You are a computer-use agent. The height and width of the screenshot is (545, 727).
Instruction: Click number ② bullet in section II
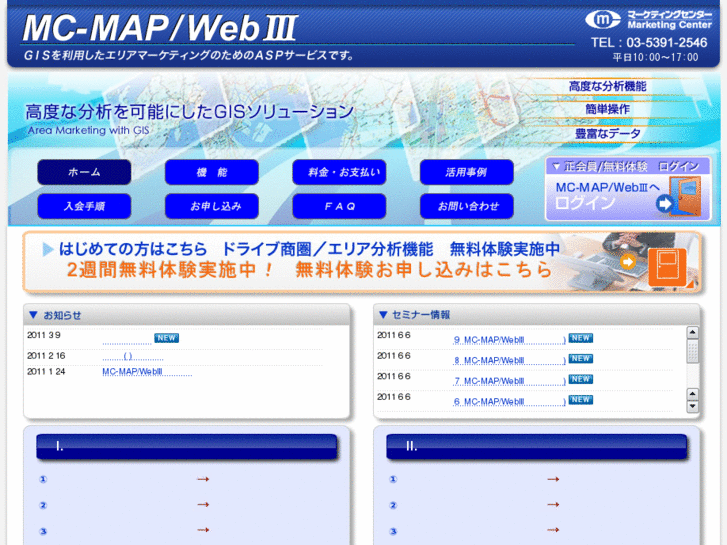pos(393,505)
